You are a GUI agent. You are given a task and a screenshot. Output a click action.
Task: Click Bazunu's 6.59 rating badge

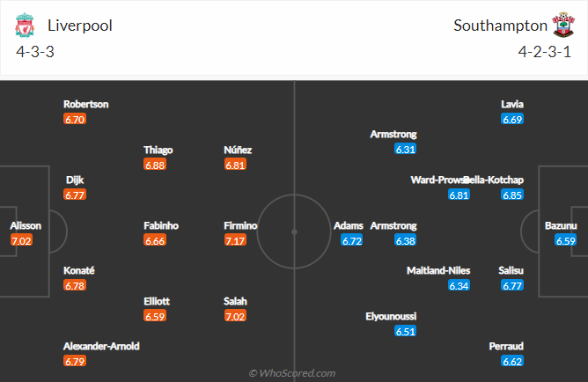(x=566, y=240)
